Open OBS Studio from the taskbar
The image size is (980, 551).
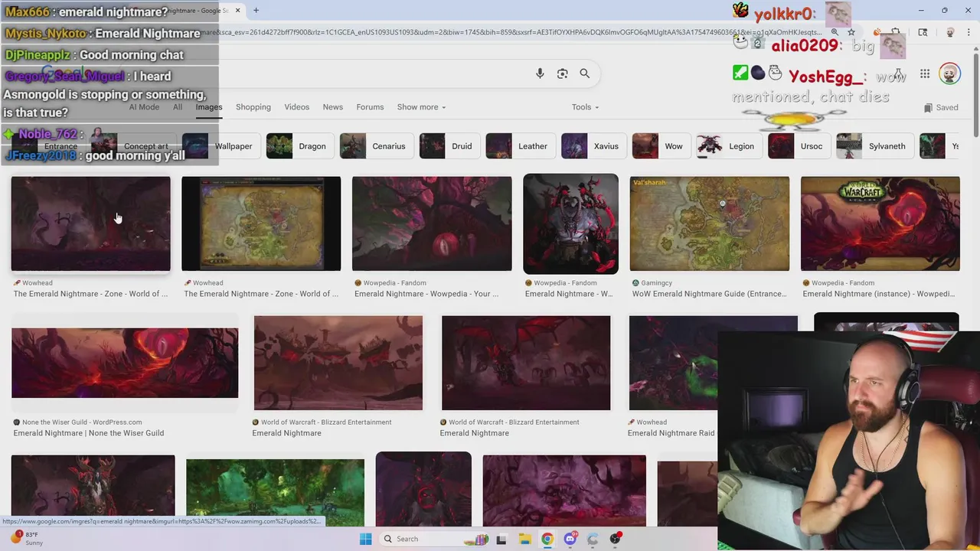(x=616, y=539)
